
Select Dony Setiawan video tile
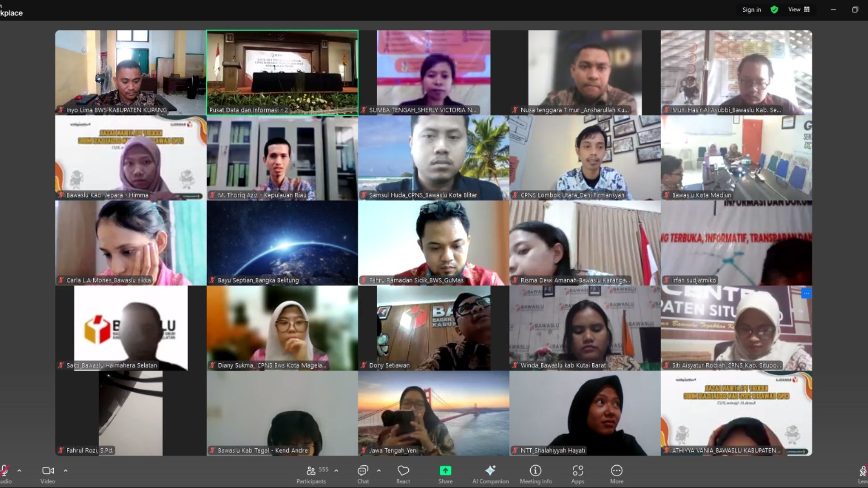pos(434,328)
